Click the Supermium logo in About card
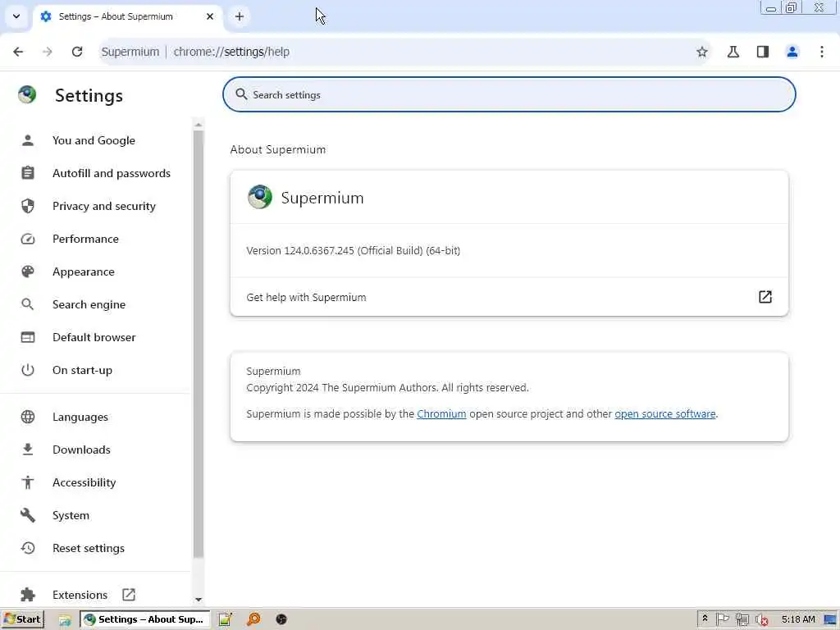The width and height of the screenshot is (840, 630). pos(260,197)
